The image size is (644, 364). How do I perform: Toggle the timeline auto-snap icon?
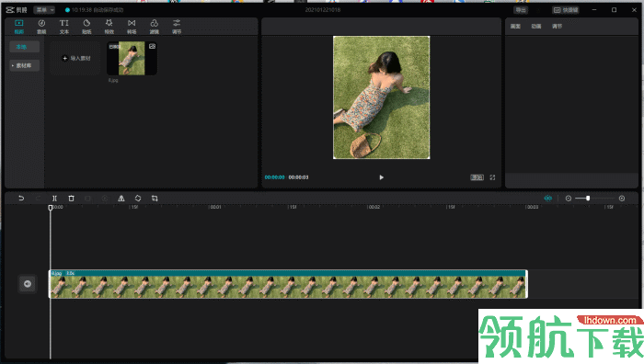[x=548, y=199]
